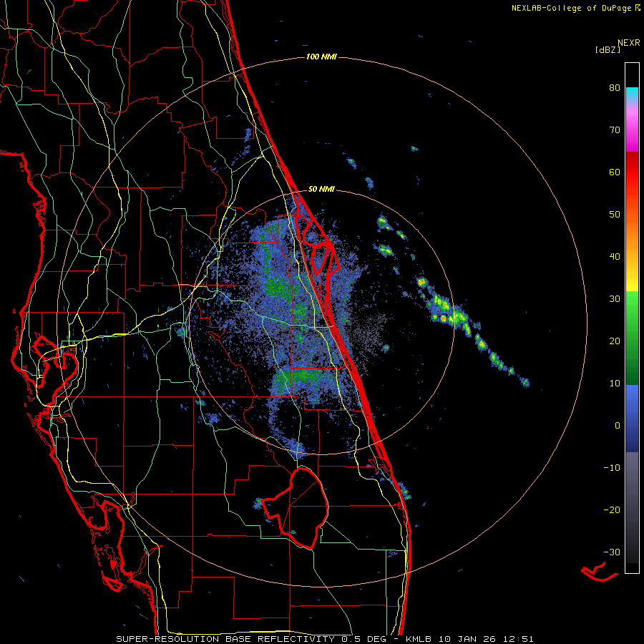The image size is (644, 644).
Task: Click the 50 value on the dBZ scale
Action: (x=615, y=215)
